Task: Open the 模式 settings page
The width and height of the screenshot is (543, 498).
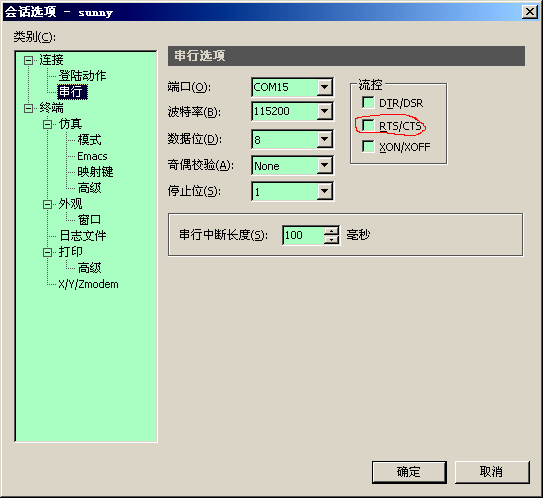Action: (89, 140)
